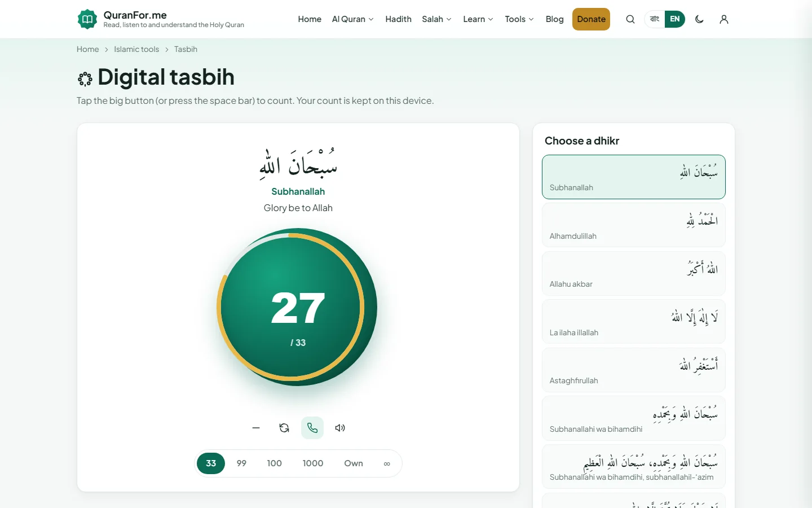Click the Digital tasbih page heading
812x508 pixels.
coord(166,77)
